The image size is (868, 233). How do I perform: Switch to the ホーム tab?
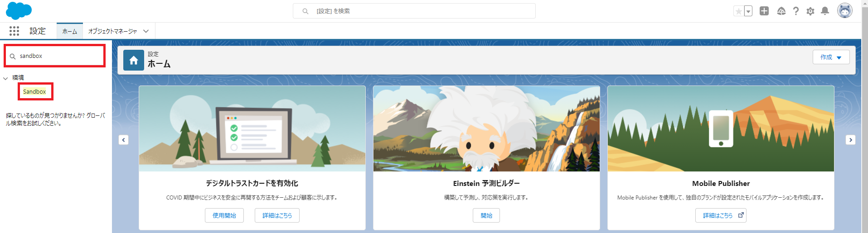[70, 31]
